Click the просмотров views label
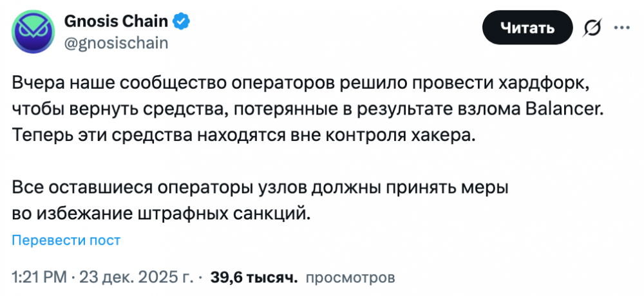 [x=350, y=278]
